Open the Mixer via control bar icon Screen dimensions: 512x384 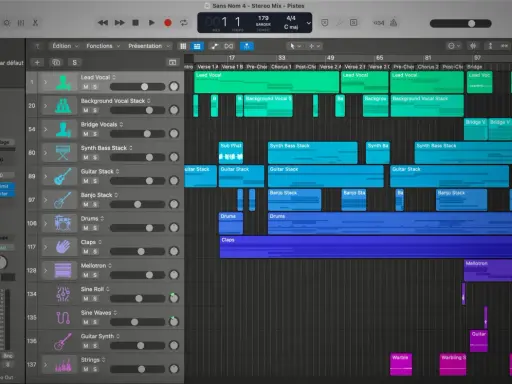pyautogui.click(x=21, y=23)
